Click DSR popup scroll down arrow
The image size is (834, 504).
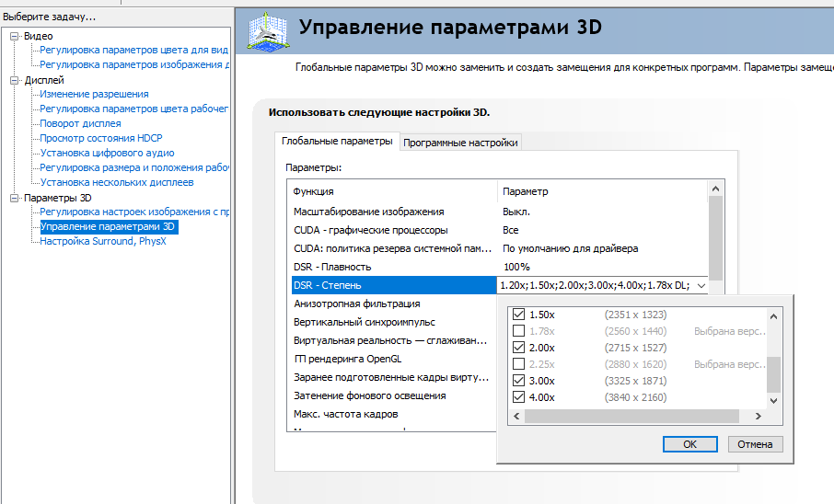coord(774,401)
